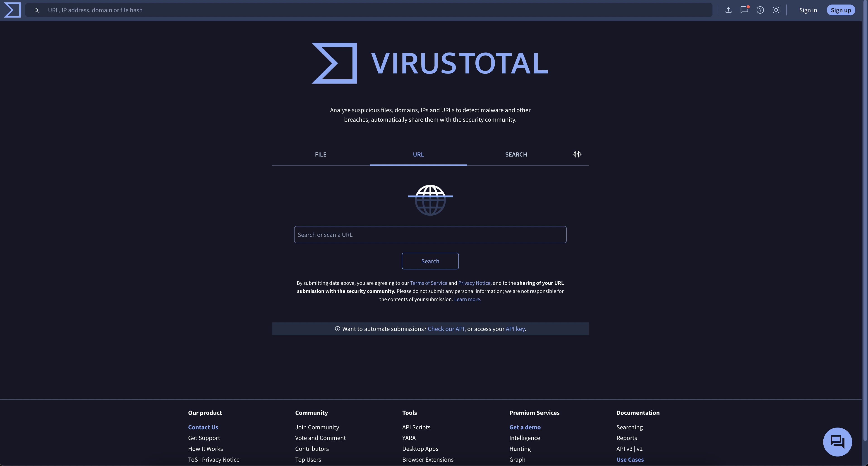Open the Terms of Service link
Viewport: 868px width, 466px height.
pyautogui.click(x=429, y=283)
